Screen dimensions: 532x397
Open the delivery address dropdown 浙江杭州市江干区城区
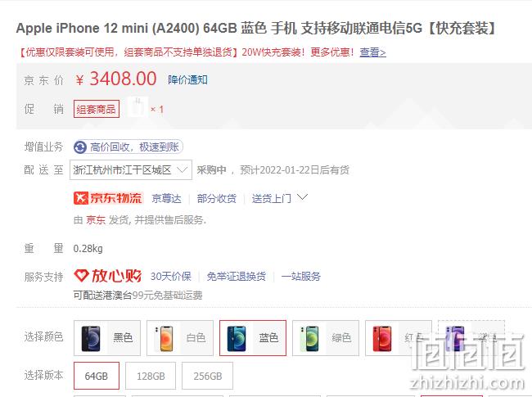click(x=131, y=169)
